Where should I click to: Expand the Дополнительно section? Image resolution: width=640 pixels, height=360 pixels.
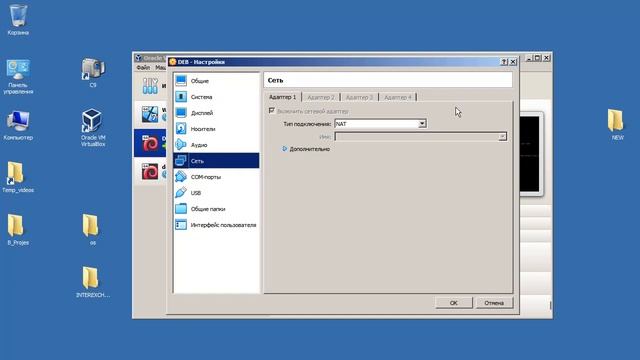(x=306, y=149)
